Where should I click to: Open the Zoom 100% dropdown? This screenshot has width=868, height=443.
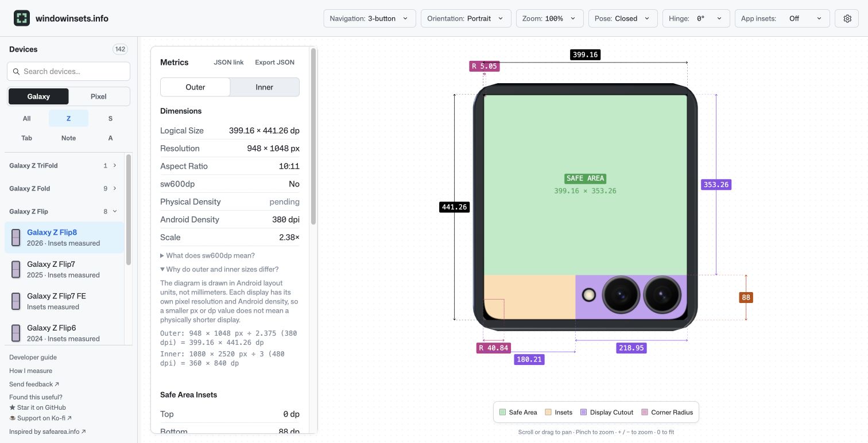click(550, 18)
